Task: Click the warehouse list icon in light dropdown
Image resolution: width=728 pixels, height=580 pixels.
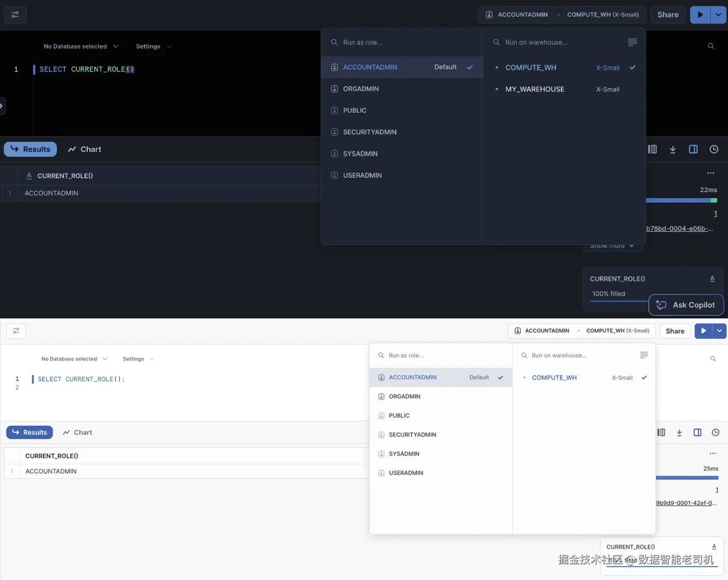Action: 644,355
